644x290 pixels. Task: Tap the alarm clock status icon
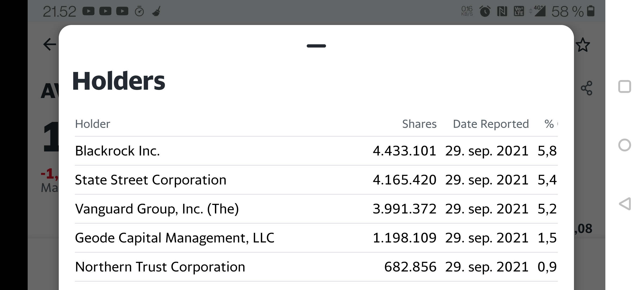[485, 11]
